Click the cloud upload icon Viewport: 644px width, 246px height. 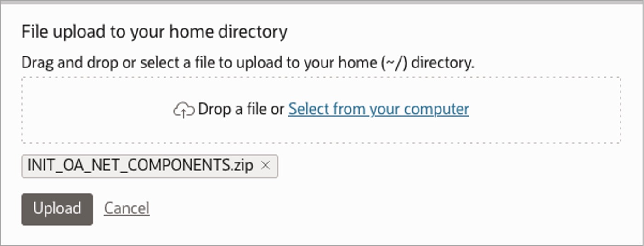pyautogui.click(x=184, y=110)
